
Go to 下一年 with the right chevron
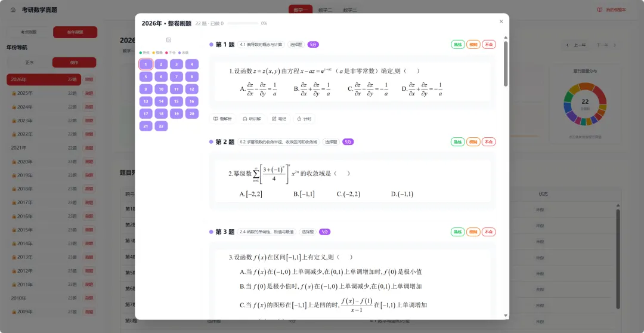(x=606, y=45)
